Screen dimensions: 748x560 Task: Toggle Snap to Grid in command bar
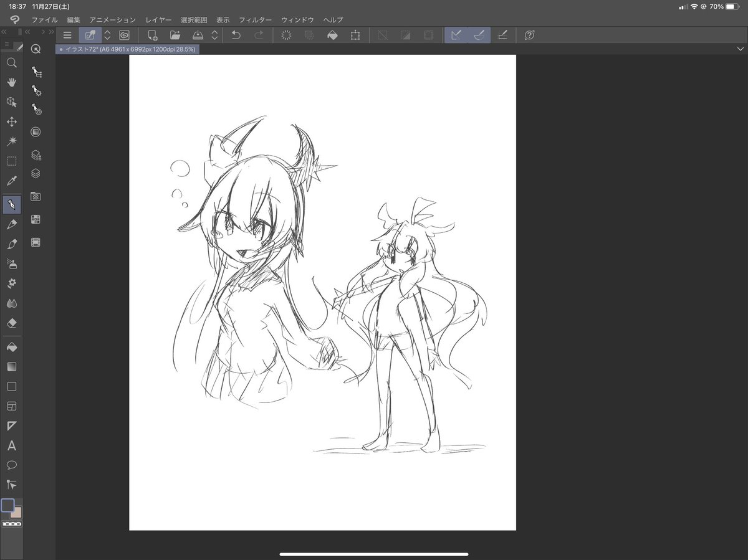tap(502, 36)
